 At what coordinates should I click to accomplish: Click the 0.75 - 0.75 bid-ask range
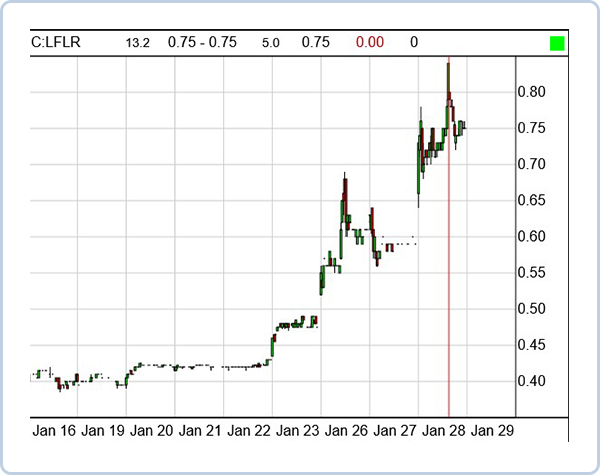point(202,43)
